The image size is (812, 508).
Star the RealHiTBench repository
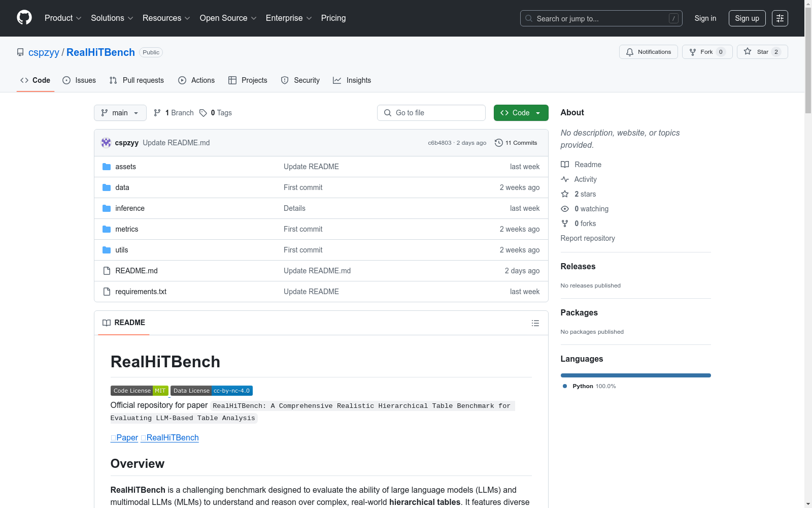[x=762, y=52]
